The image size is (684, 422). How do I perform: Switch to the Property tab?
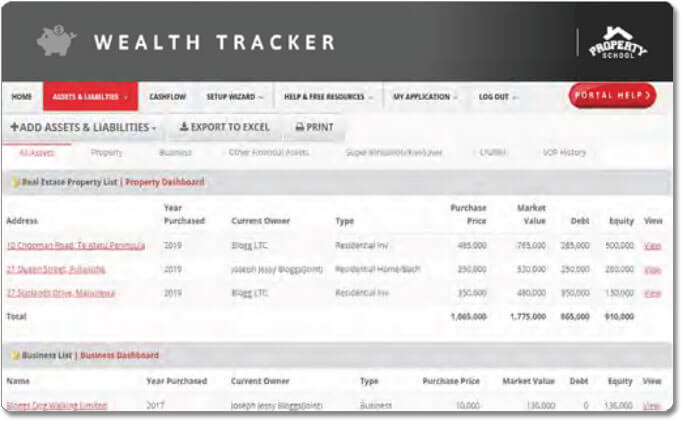106,153
